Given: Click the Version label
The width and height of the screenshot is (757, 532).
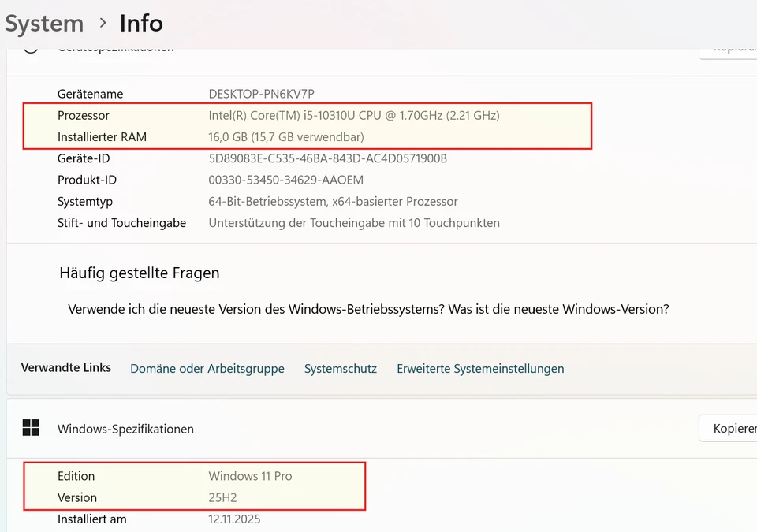Looking at the screenshot, I should click(77, 497).
